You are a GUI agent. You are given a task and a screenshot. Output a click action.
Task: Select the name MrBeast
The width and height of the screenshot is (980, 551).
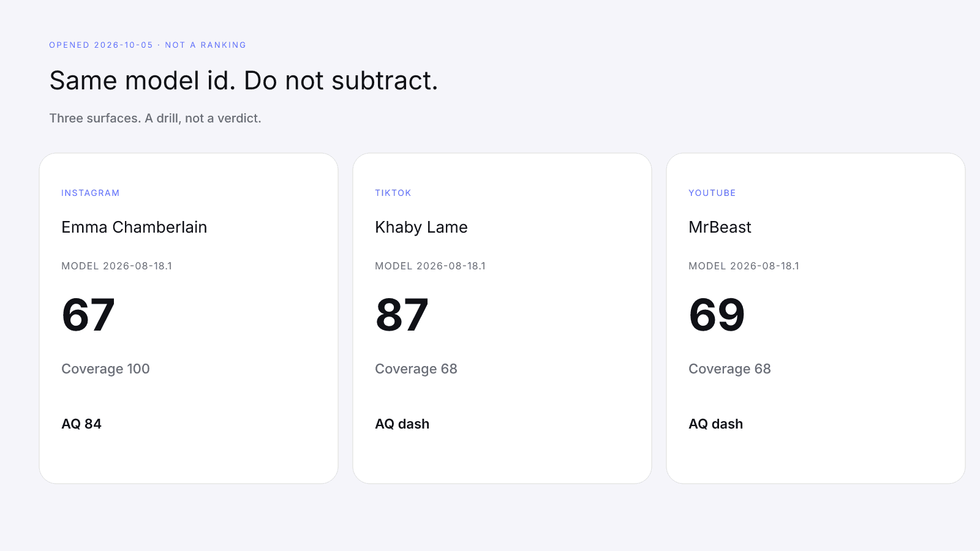(720, 227)
